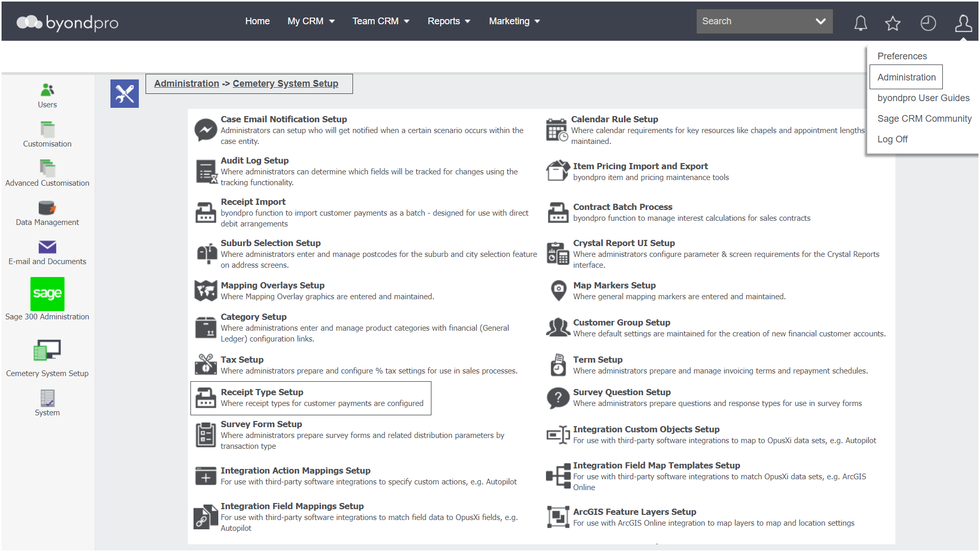This screenshot has height=552, width=980.
Task: Open Sage CRM Community menu entry
Action: tap(924, 119)
